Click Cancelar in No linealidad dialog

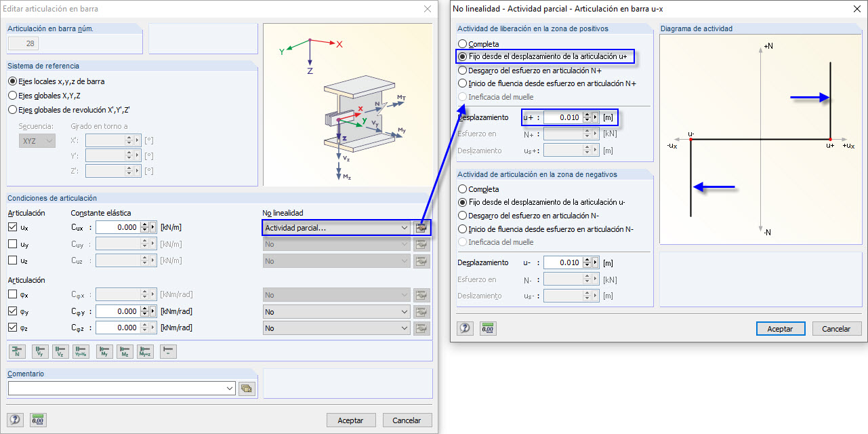tap(836, 328)
